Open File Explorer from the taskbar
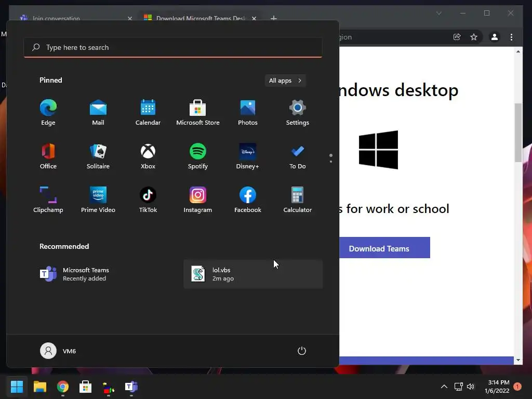532x399 pixels. [39, 387]
